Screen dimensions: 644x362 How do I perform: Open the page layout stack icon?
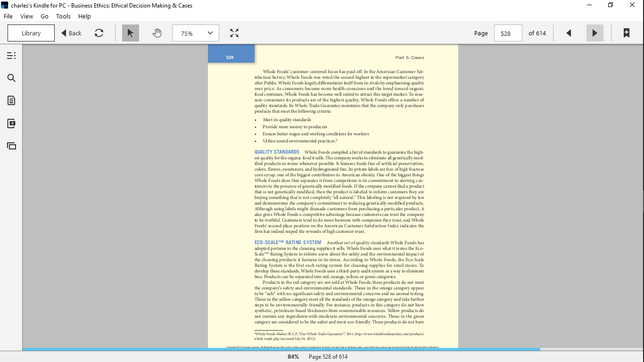11,146
